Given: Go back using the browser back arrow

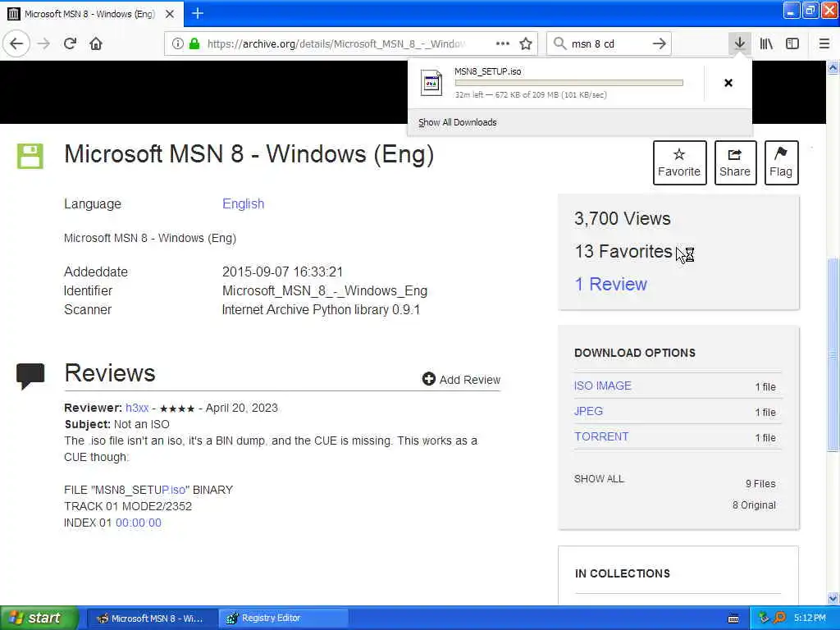Looking at the screenshot, I should [x=16, y=44].
